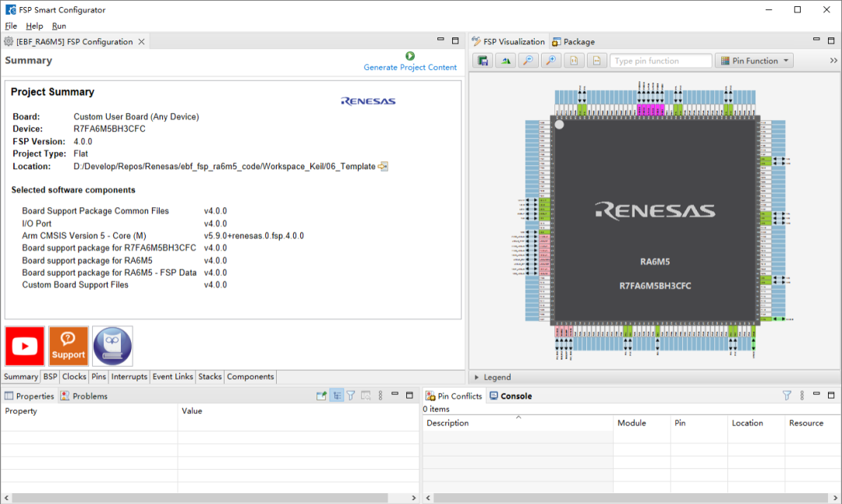Sort by the Module column header
This screenshot has height=504, width=842.
(x=642, y=423)
